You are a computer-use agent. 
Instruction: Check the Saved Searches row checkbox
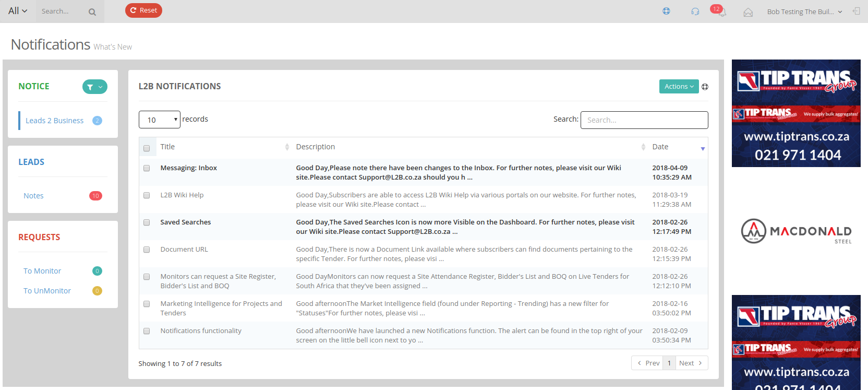(147, 222)
